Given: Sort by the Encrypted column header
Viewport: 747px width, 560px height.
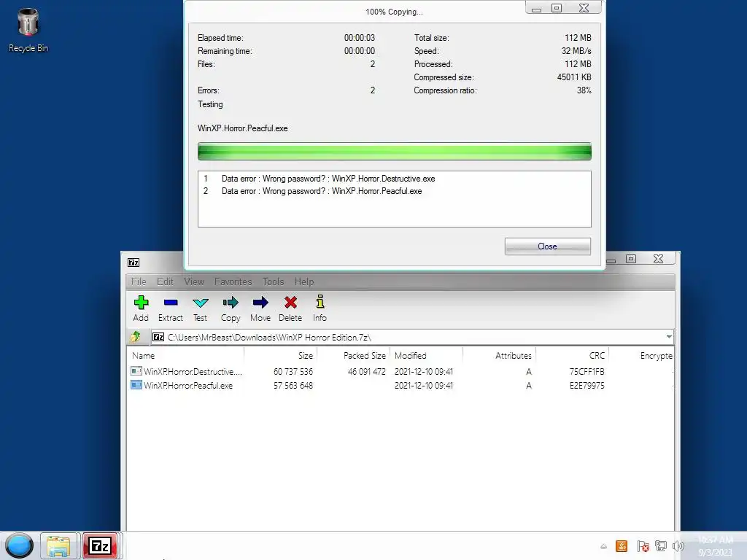Looking at the screenshot, I should click(641, 355).
